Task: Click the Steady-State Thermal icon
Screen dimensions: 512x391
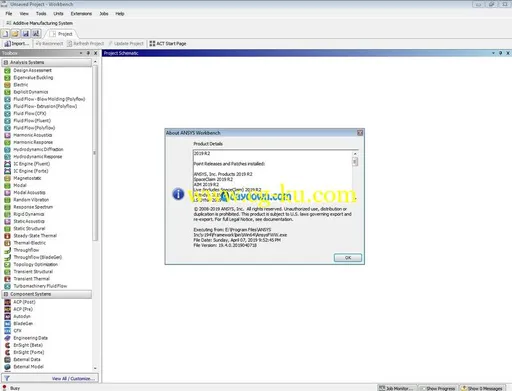Action: [7, 236]
